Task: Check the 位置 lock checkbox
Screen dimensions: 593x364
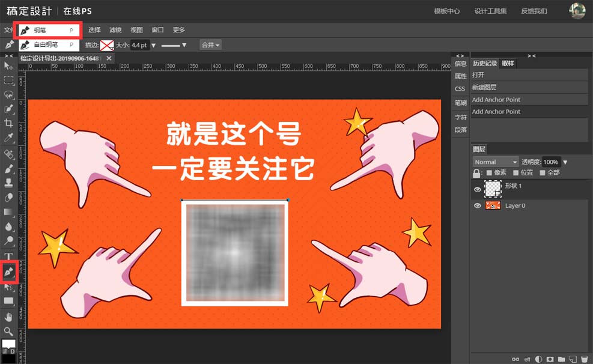Action: [516, 173]
